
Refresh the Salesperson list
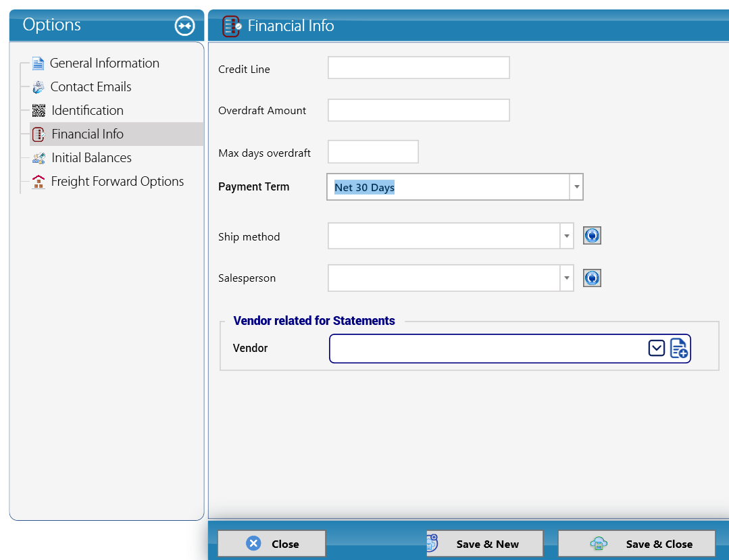[592, 278]
